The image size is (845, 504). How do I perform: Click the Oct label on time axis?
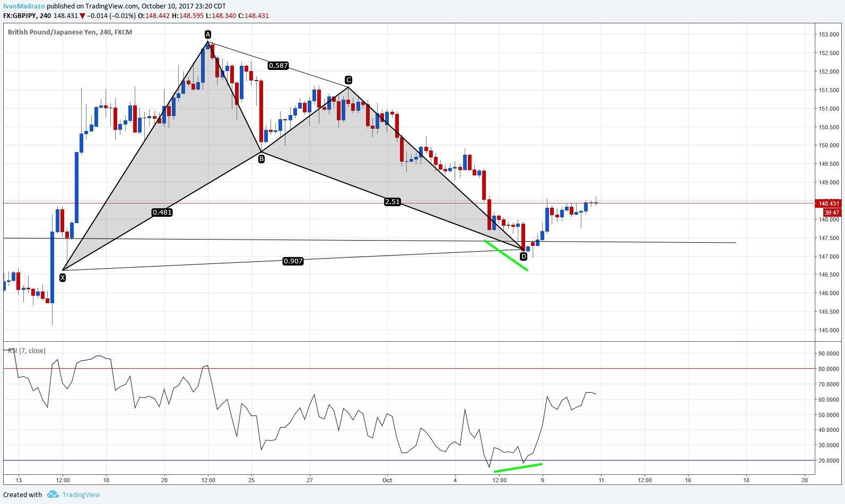tap(387, 480)
